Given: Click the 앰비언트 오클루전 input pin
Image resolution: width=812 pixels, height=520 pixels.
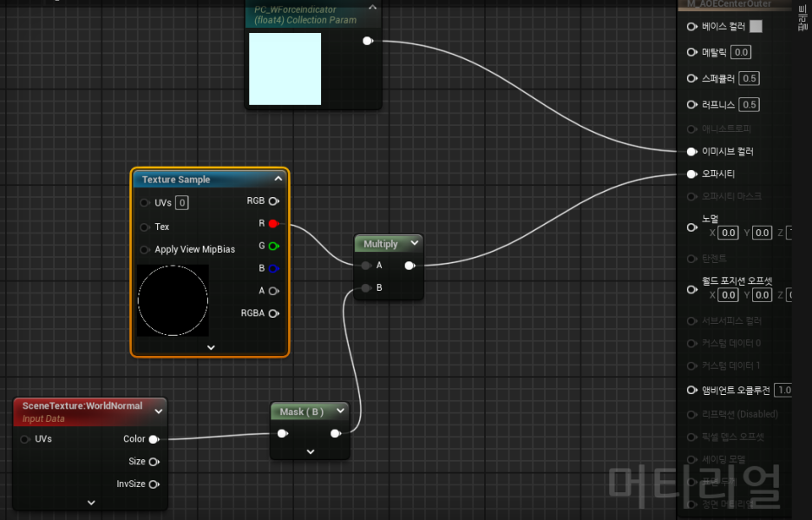Looking at the screenshot, I should click(692, 390).
